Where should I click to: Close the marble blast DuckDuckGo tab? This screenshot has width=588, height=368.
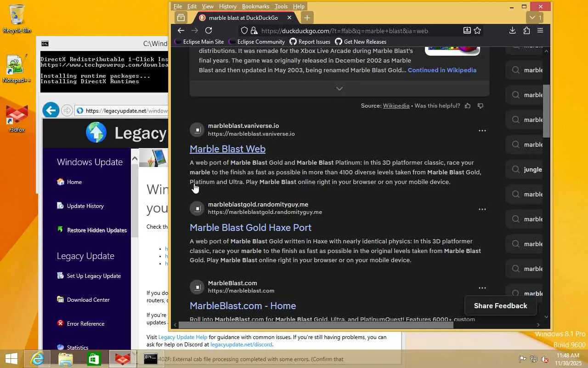(289, 18)
